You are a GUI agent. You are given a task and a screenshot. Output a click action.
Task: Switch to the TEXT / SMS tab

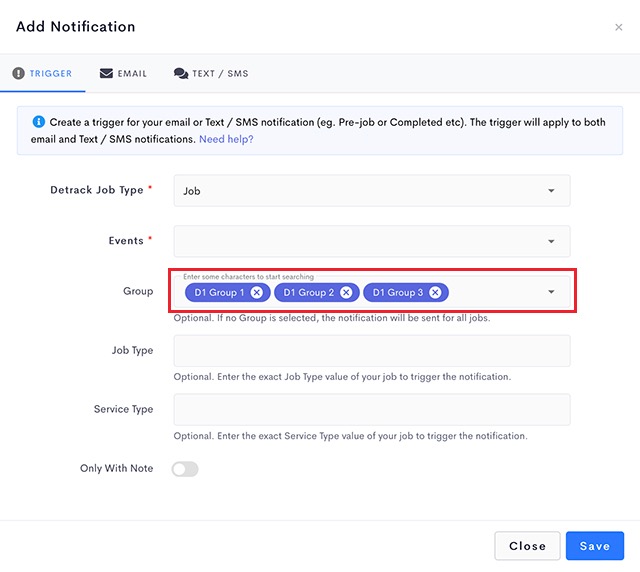coord(211,73)
